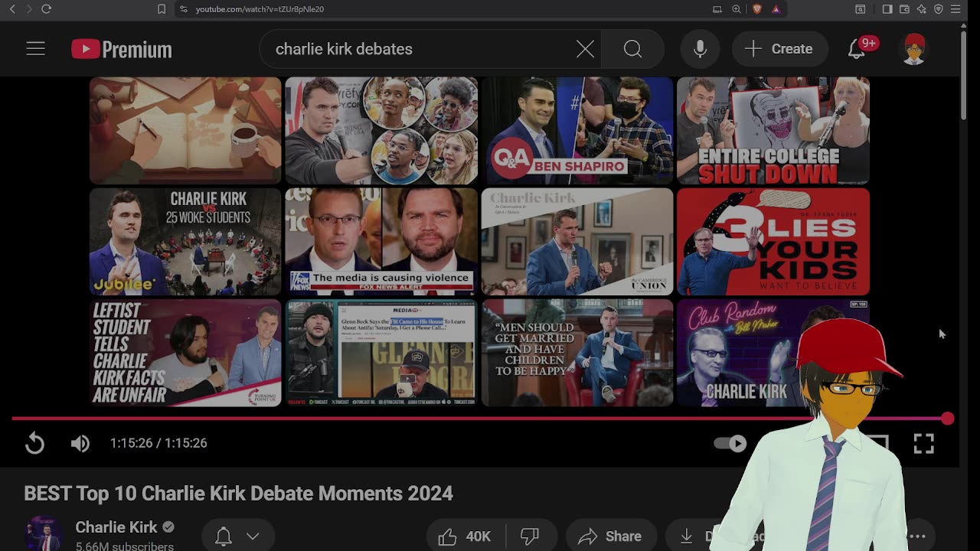Open the Brave Shields lion icon

tap(757, 9)
